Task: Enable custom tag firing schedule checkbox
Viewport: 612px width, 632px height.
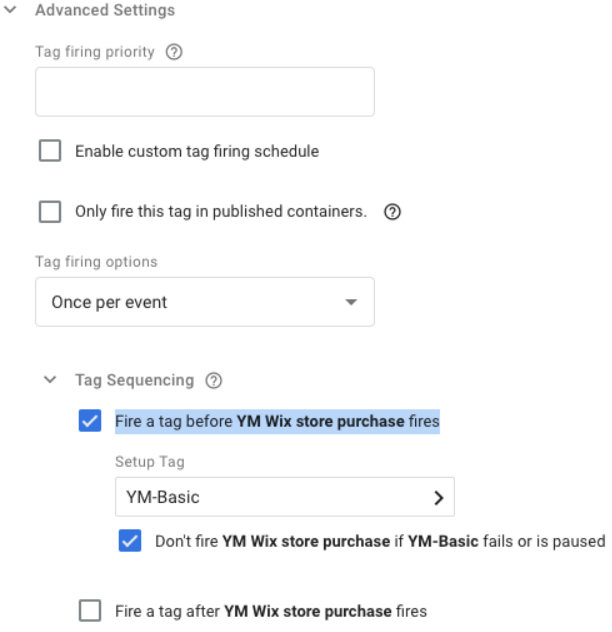Action: tap(50, 151)
